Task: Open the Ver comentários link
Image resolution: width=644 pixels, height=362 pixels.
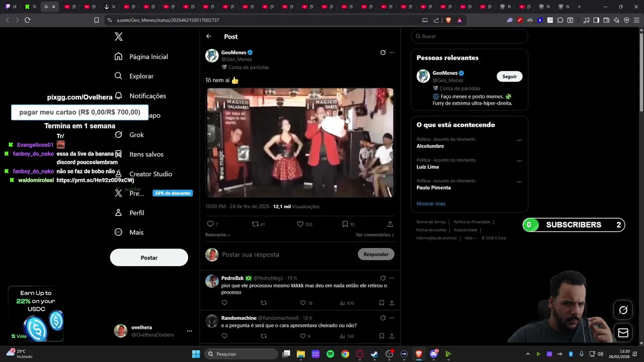Action: point(375,235)
